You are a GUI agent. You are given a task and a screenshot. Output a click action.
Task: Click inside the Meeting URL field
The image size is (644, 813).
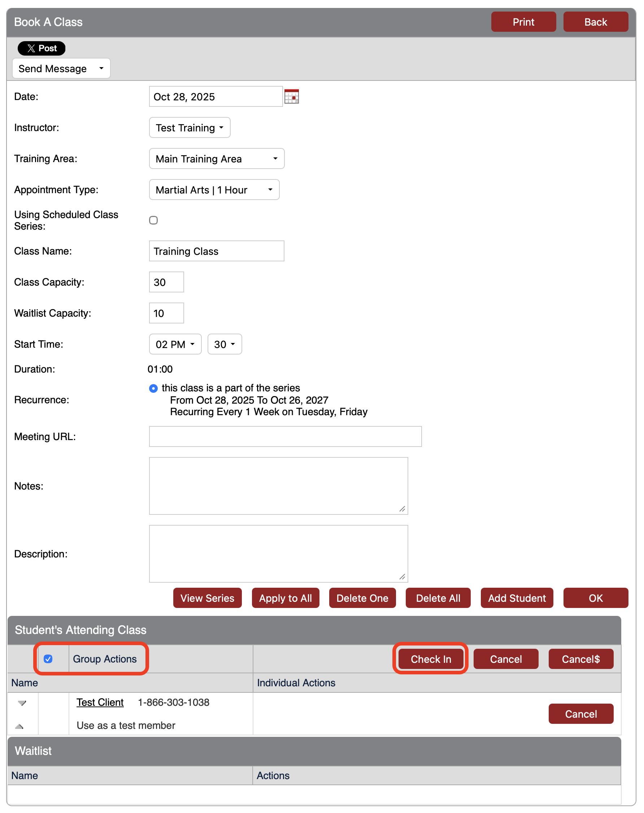coord(285,436)
